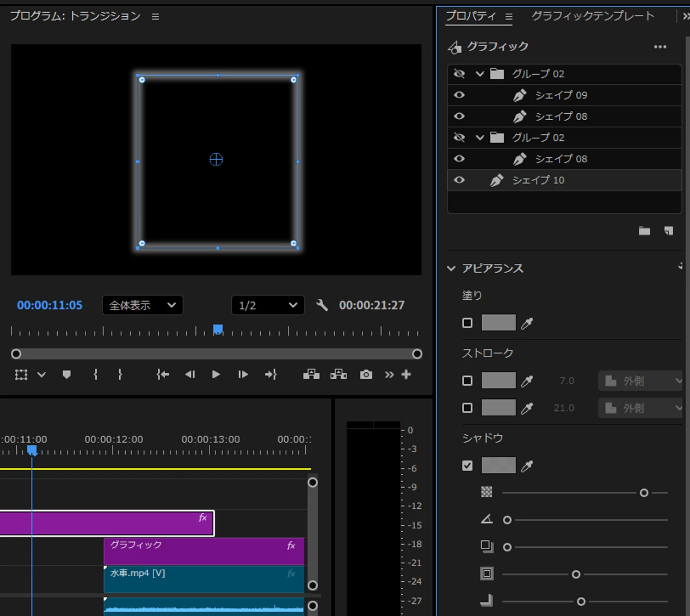Image resolution: width=690 pixels, height=616 pixels.
Task: Open the プロパティ panel menu icon
Action: coord(509,16)
